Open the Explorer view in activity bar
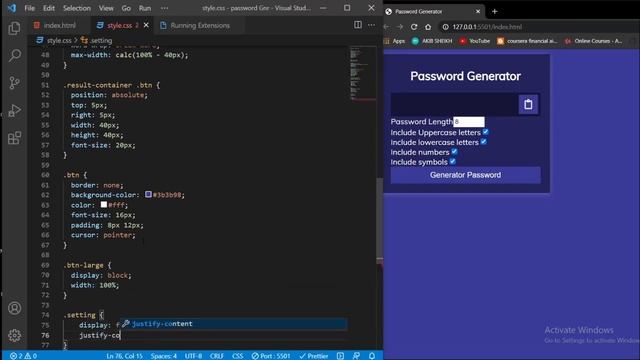The image size is (640, 360). (14, 28)
